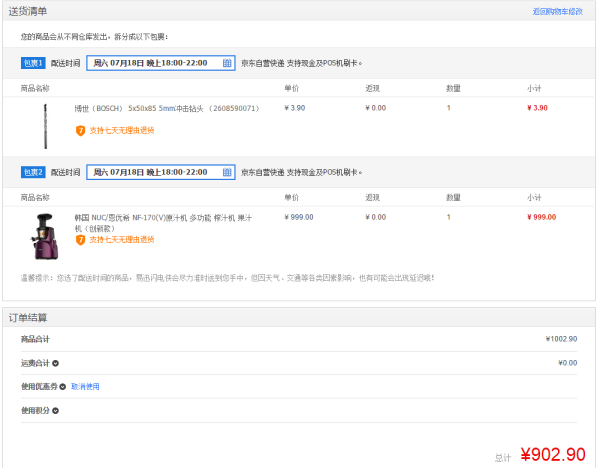Click the ¥ 3.90 subtotal in red
The image size is (600, 468).
click(x=537, y=108)
